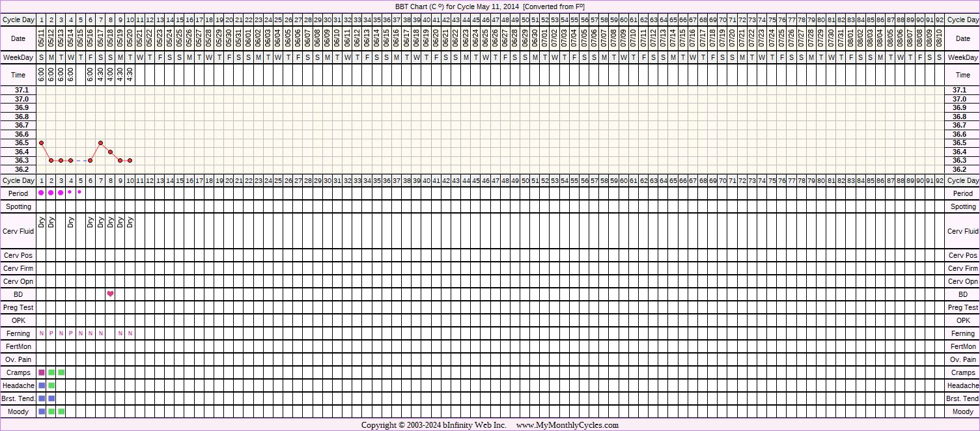Click the left Cerv Fluid row label
Image resolution: width=980 pixels, height=431 pixels.
point(18,231)
